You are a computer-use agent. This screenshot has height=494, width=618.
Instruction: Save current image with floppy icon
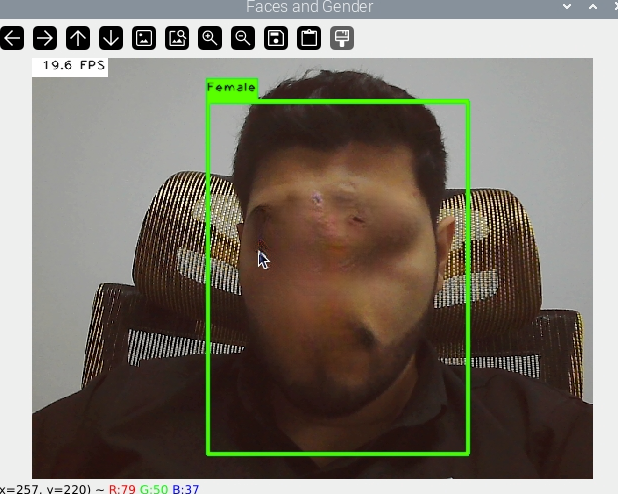(x=276, y=38)
